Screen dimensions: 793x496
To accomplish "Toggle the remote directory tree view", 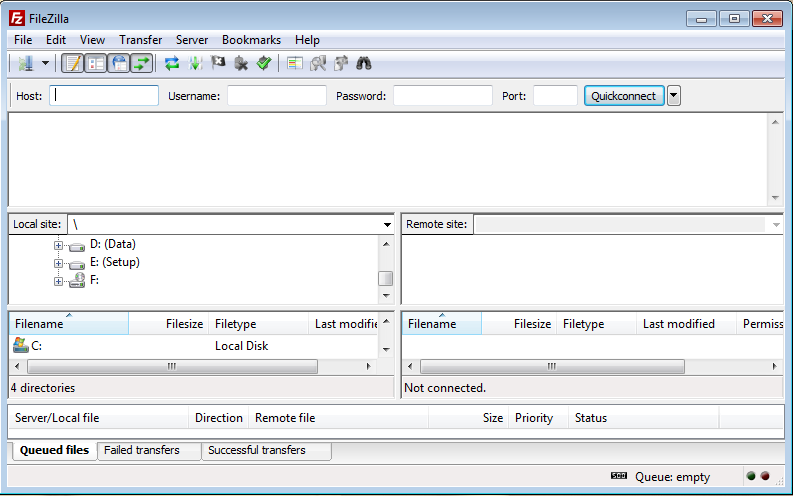I will pyautogui.click(x=119, y=64).
